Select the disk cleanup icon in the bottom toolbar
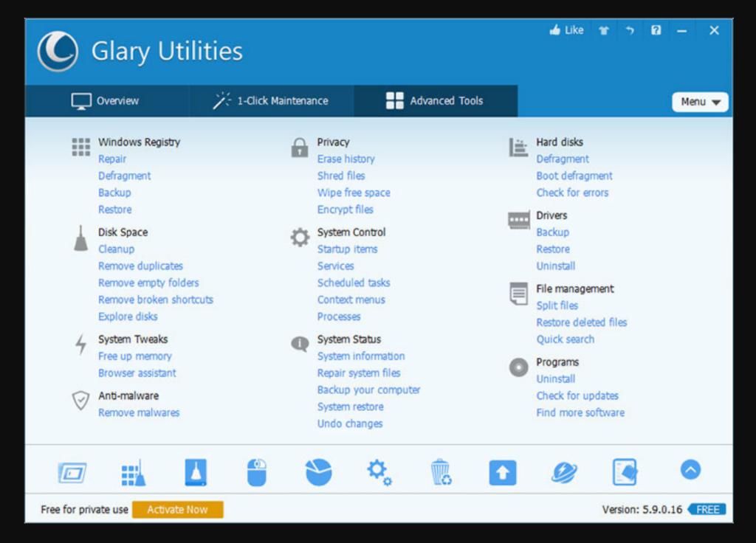Viewport: 756px width, 543px height. click(x=195, y=472)
